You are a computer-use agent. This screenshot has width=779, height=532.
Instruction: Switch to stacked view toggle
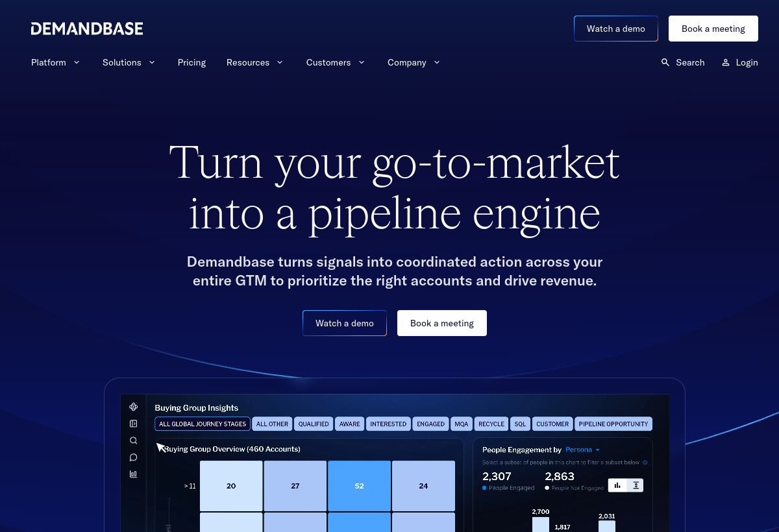pyautogui.click(x=636, y=485)
